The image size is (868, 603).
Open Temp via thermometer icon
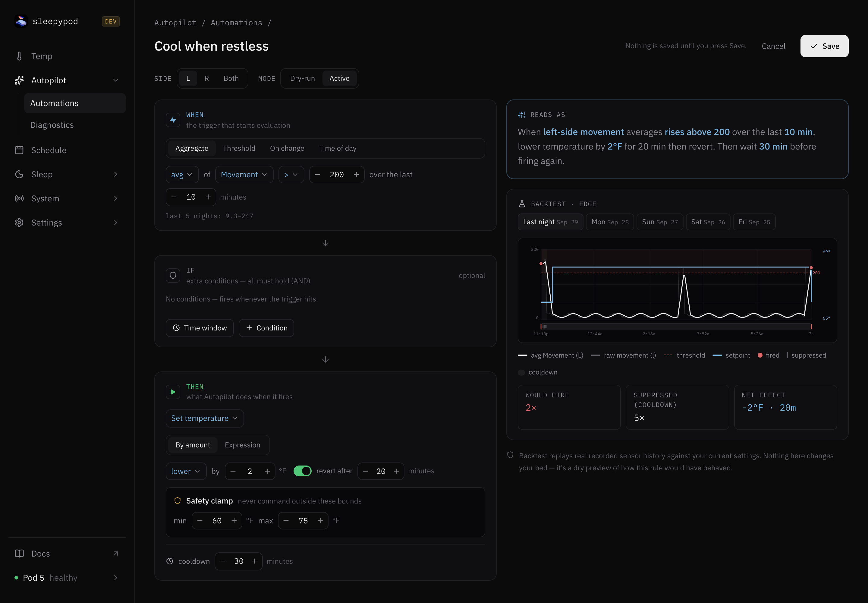[x=19, y=56]
